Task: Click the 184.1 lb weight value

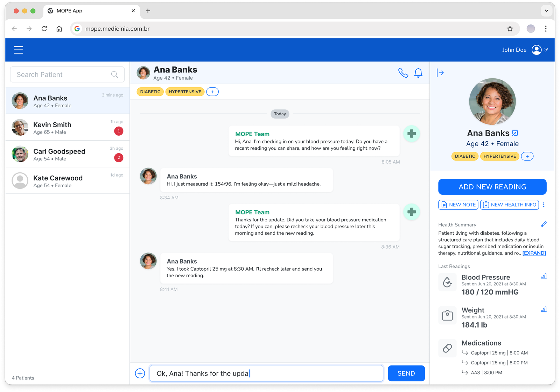Action: [x=474, y=325]
